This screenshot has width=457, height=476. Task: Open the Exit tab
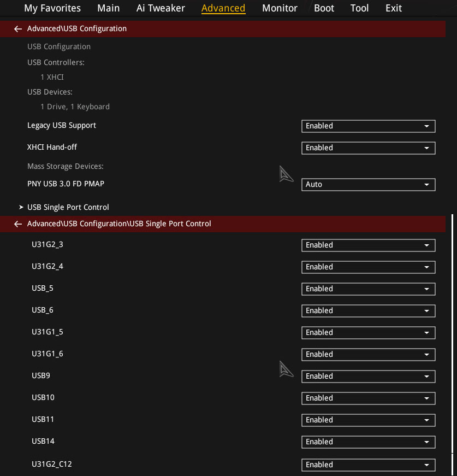393,8
